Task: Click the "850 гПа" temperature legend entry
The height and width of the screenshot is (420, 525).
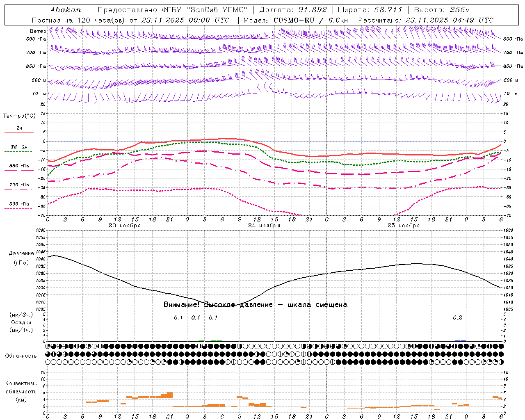Action: click(19, 166)
